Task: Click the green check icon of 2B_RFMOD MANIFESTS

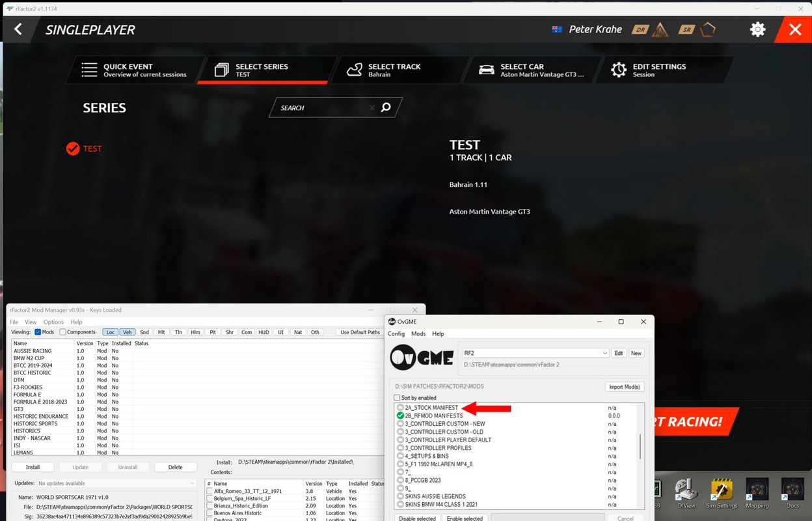Action: (x=400, y=415)
